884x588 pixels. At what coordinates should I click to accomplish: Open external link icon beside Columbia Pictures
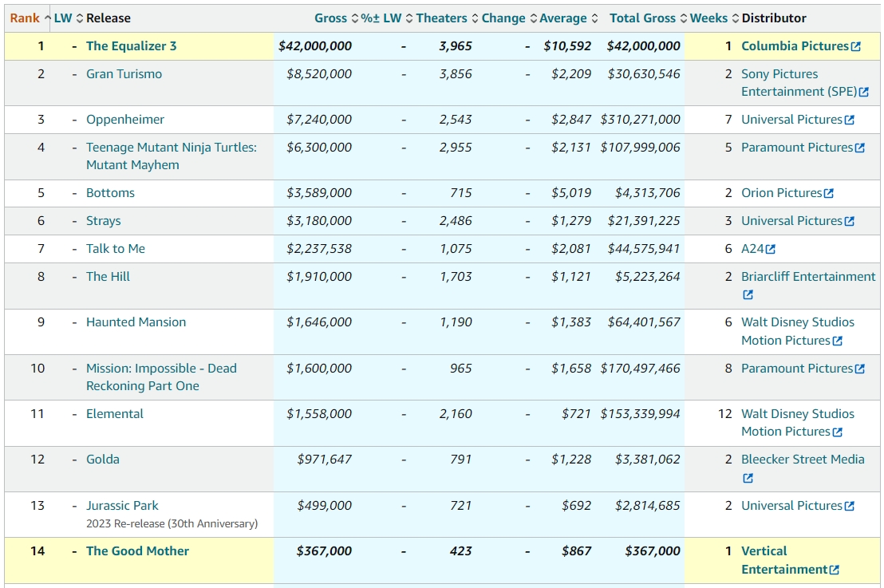coord(856,46)
